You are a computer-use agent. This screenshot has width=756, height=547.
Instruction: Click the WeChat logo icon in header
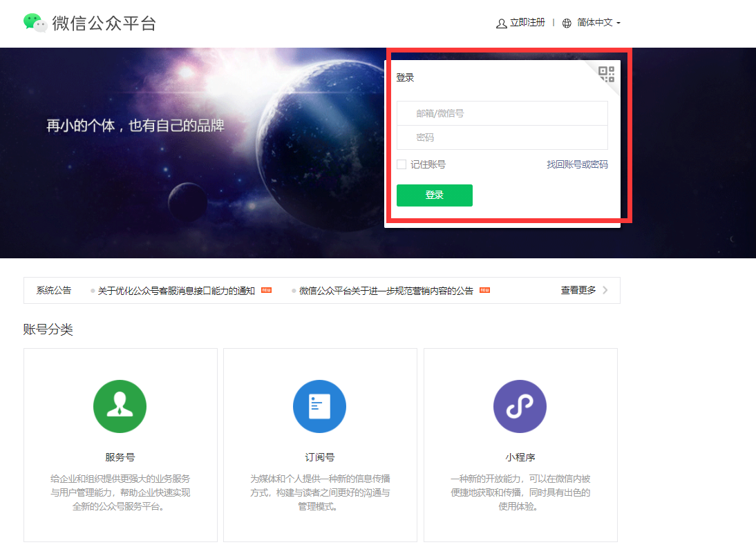click(35, 23)
